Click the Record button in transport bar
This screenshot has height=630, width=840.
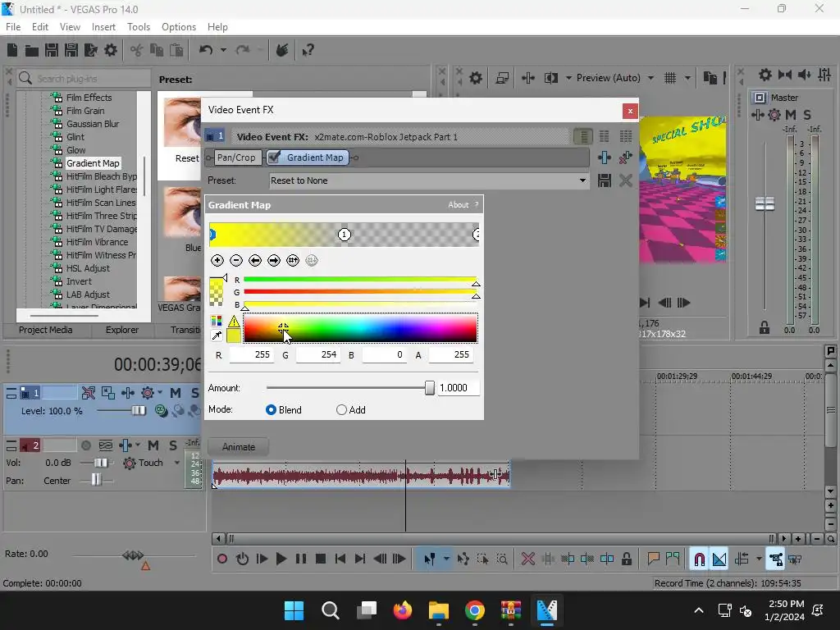coord(221,559)
